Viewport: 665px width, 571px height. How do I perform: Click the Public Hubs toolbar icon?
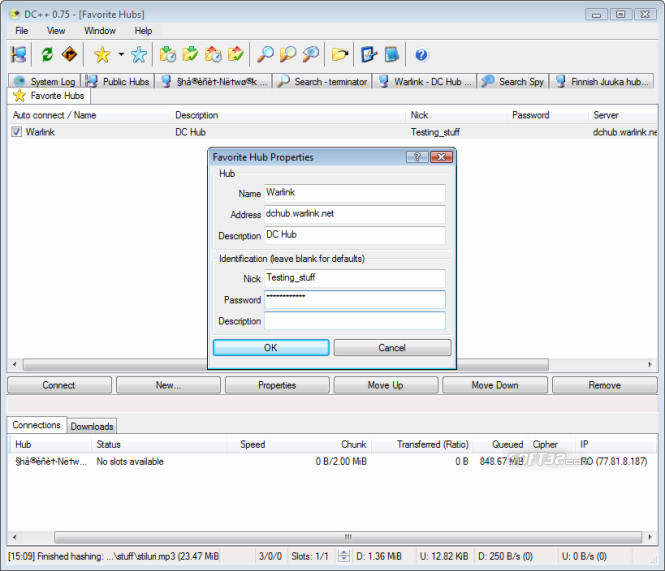click(x=19, y=55)
